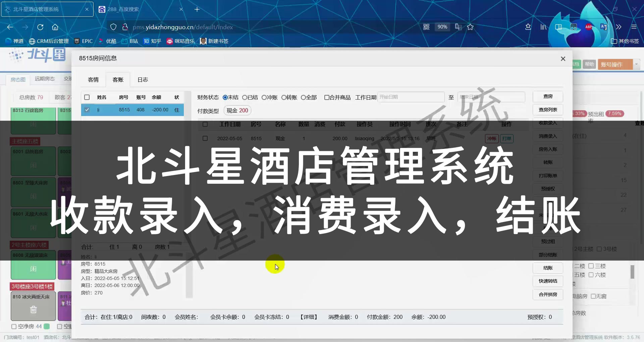Select room card 810 冰火两重天床
This screenshot has height=342, width=644.
(x=33, y=306)
